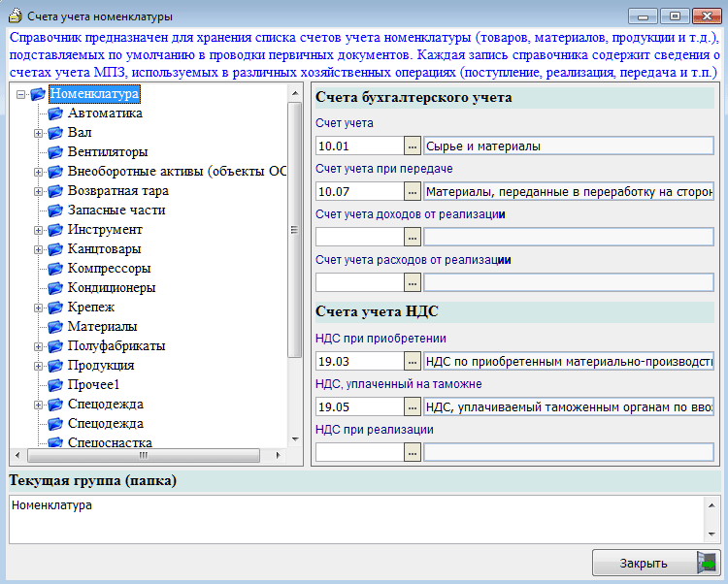
Task: Click the tree horizontal scrollbar thumb
Action: (144, 455)
